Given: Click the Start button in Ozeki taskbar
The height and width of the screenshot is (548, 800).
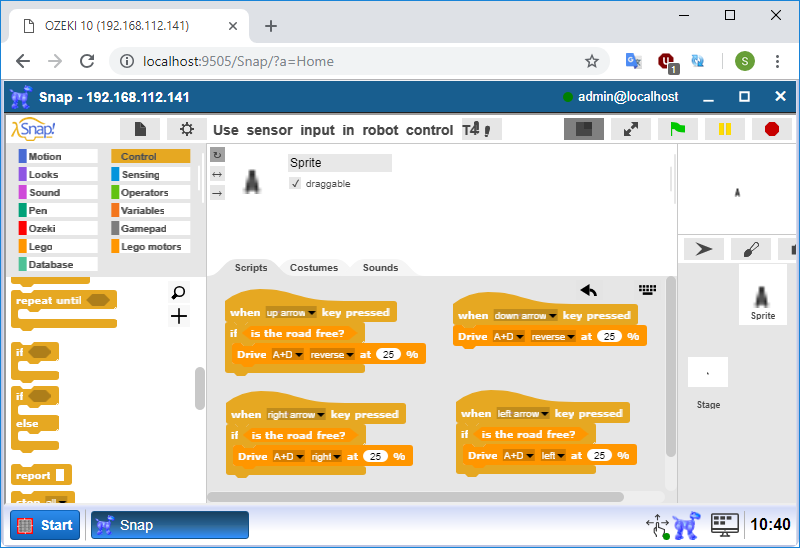Looking at the screenshot, I should 45,525.
